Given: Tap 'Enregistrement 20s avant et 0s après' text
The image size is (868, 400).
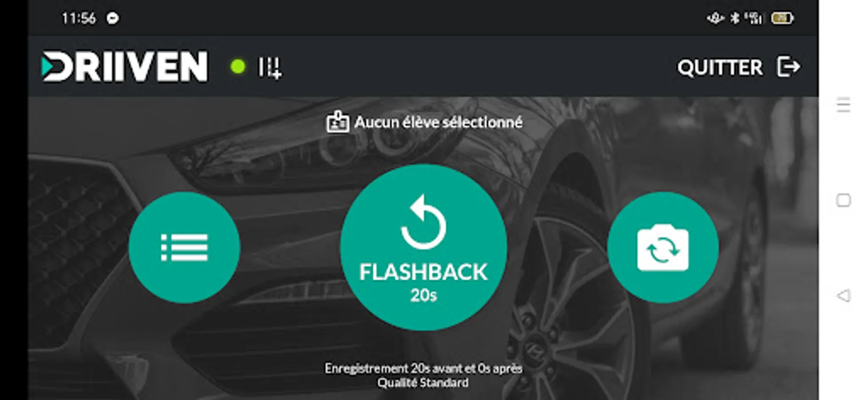Looking at the screenshot, I should [x=424, y=368].
